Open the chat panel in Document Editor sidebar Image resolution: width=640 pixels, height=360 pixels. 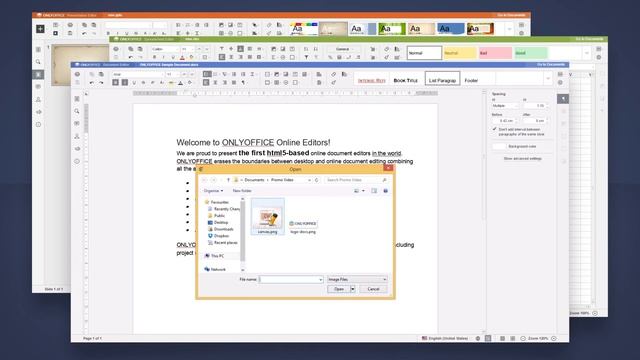pos(77,136)
